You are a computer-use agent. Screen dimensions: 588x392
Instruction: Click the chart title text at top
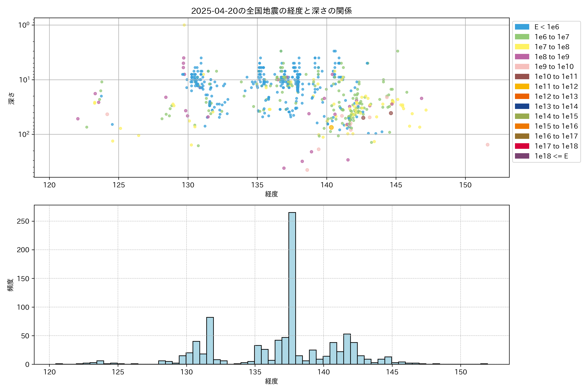(x=271, y=11)
